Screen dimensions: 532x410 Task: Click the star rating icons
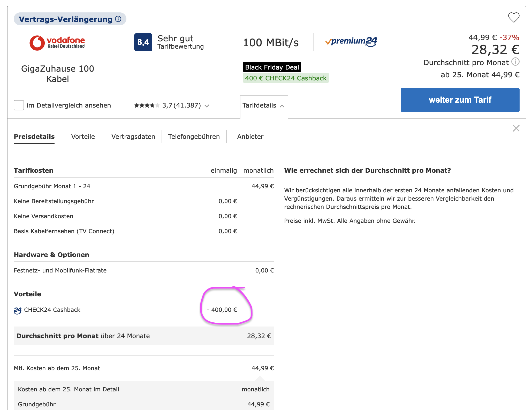point(147,105)
